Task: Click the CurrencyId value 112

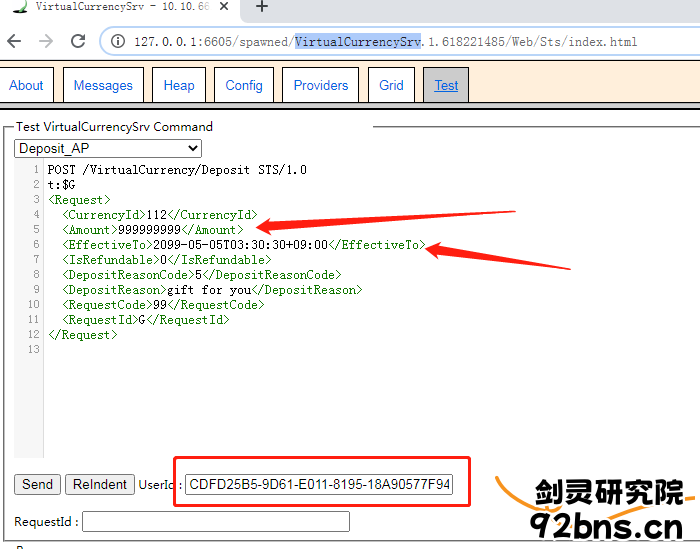Action: [156, 215]
